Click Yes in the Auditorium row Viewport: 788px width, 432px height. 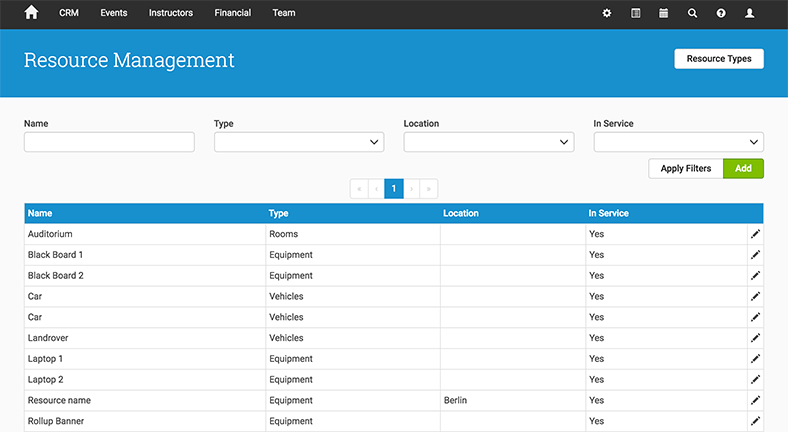tap(596, 234)
